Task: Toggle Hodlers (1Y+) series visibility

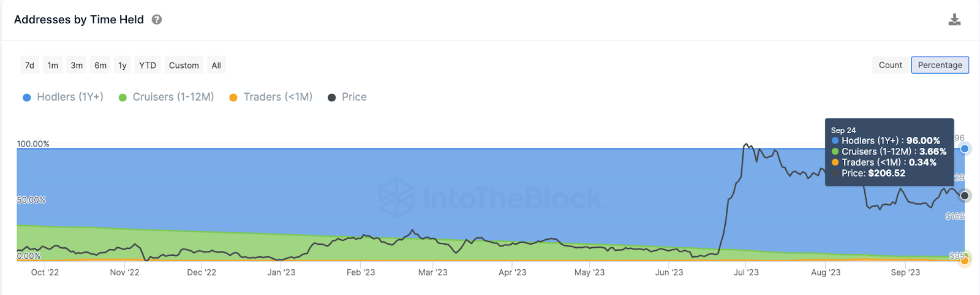Action: pyautogui.click(x=70, y=97)
